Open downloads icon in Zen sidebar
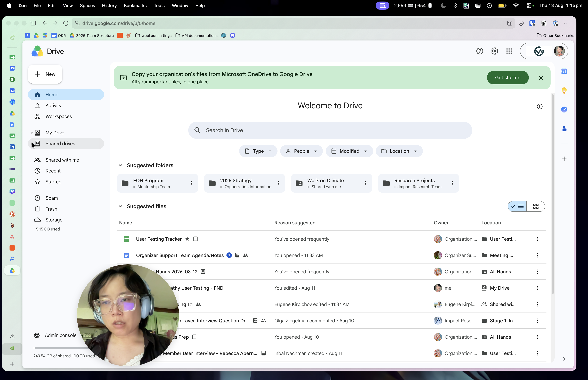The image size is (588, 380). 12,336
